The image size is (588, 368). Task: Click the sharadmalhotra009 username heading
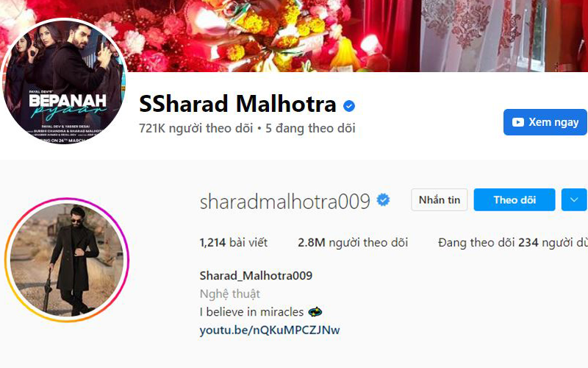[x=285, y=201]
